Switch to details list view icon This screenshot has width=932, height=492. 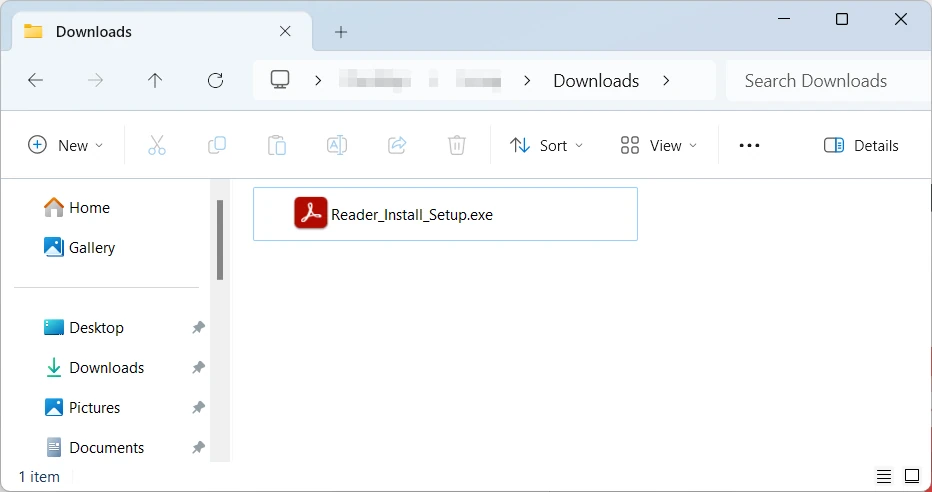[884, 476]
